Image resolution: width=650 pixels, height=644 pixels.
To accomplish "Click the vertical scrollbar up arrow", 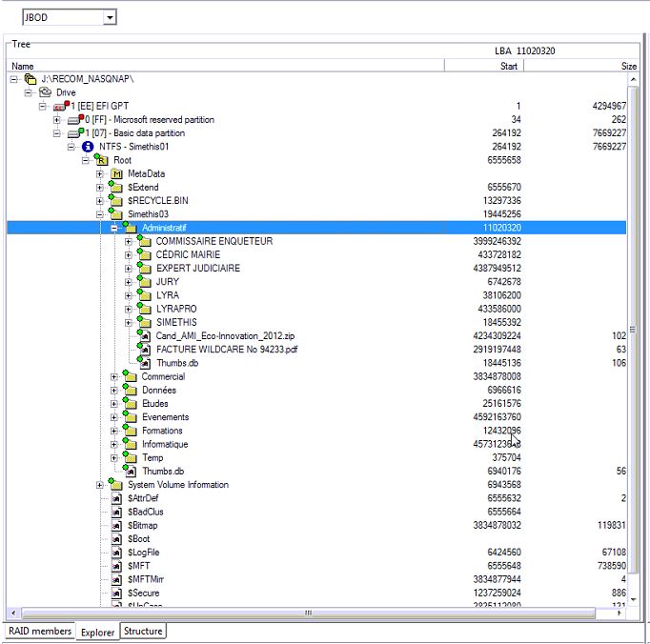I will 633,79.
